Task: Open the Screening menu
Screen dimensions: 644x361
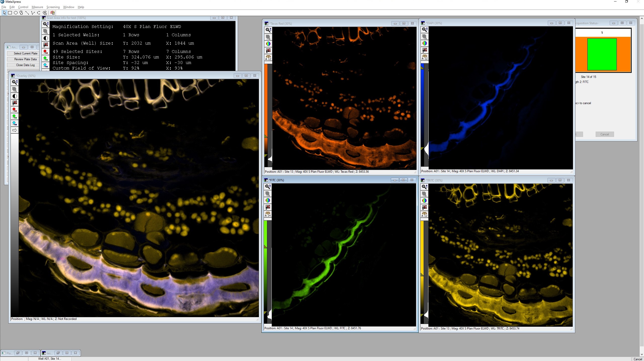Action: click(53, 7)
